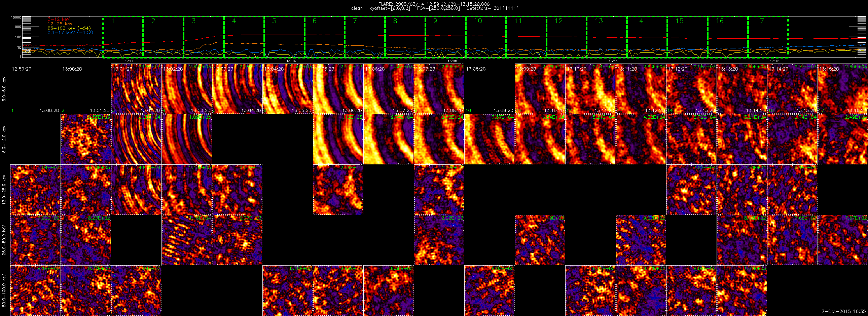This screenshot has width=868, height=316.
Task: Open the 3.0-6.0 keV image starting 13:15:20
Action: (843, 89)
